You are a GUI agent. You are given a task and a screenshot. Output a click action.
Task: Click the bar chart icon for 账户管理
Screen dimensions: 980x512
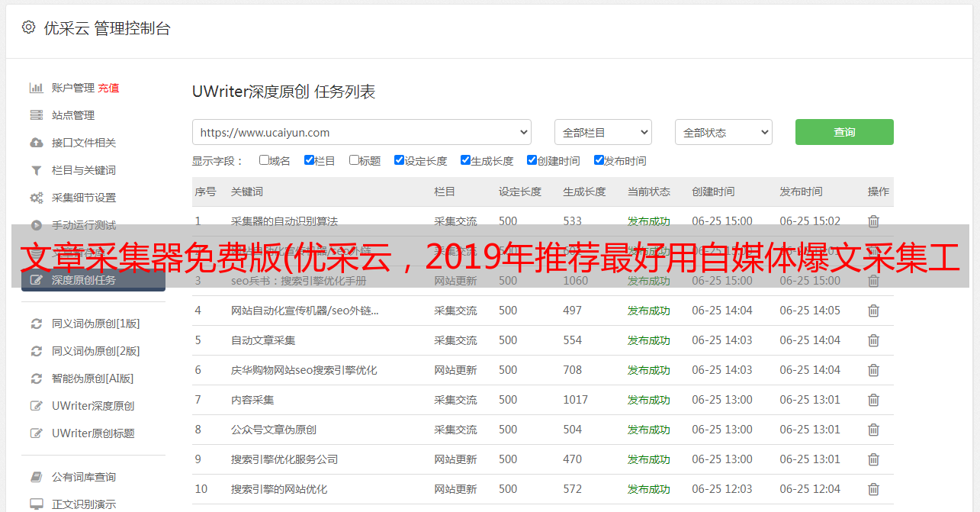coord(36,88)
